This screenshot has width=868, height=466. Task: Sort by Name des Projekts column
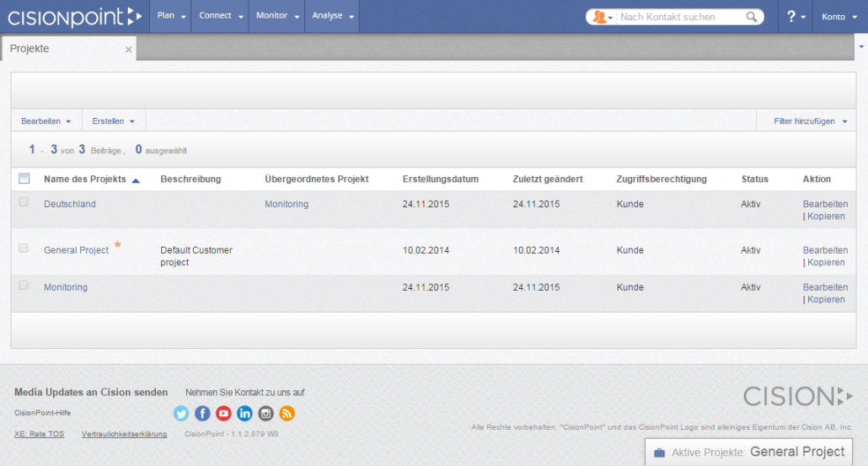pos(85,179)
